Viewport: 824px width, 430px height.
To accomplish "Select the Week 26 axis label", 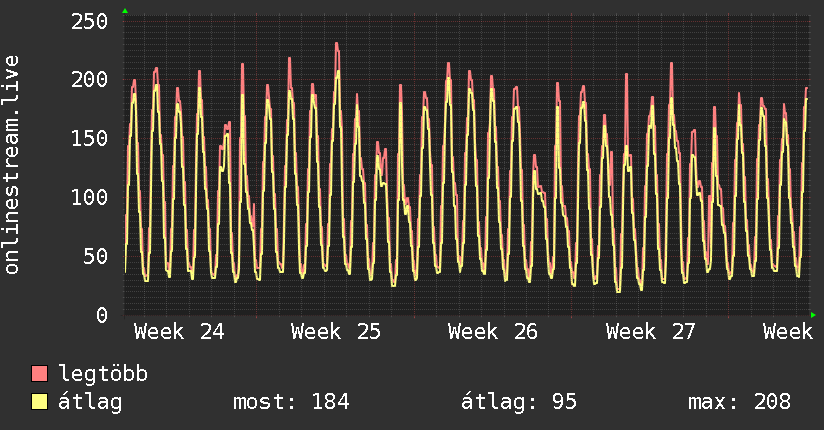I will point(493,332).
